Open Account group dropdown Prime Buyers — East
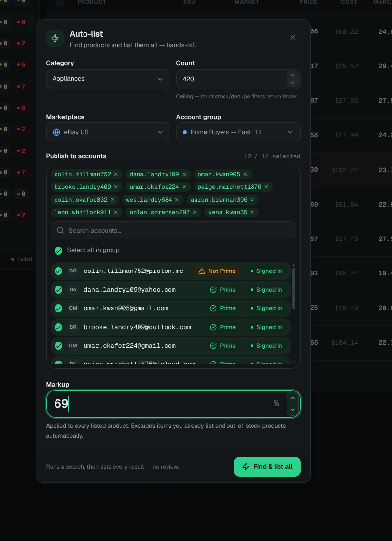The image size is (392, 541). pyautogui.click(x=238, y=132)
